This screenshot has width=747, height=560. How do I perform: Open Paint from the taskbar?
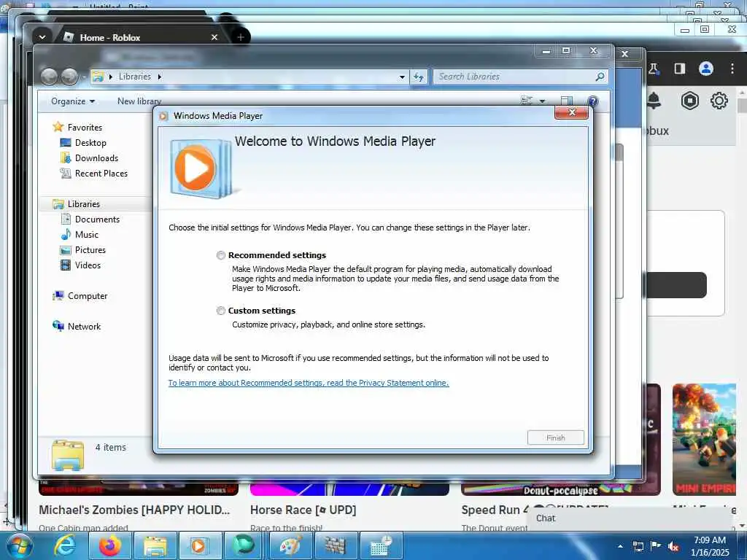coord(290,546)
